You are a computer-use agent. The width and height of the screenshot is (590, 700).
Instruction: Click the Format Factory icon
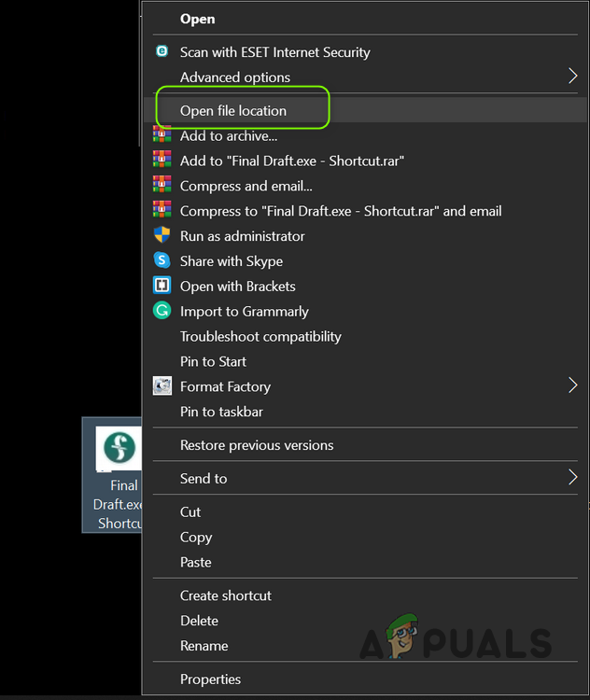point(162,385)
